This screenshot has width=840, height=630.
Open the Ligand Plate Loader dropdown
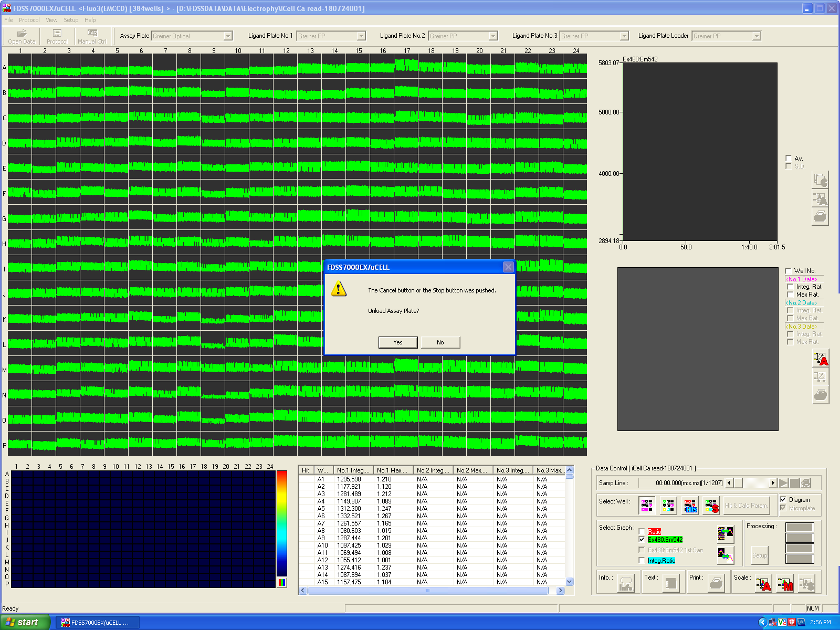(x=756, y=36)
